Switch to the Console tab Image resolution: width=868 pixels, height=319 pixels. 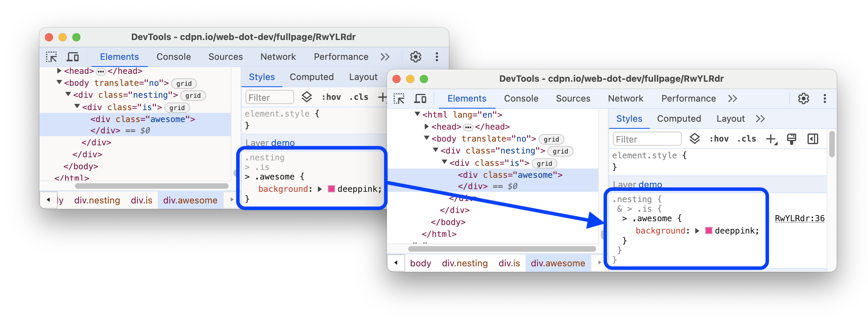(x=521, y=98)
